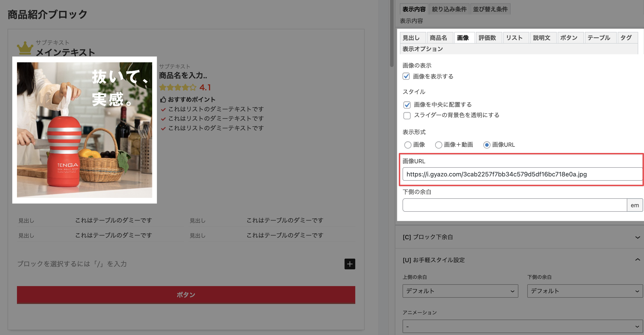Click the editor vertical scrollbar

(392, 33)
